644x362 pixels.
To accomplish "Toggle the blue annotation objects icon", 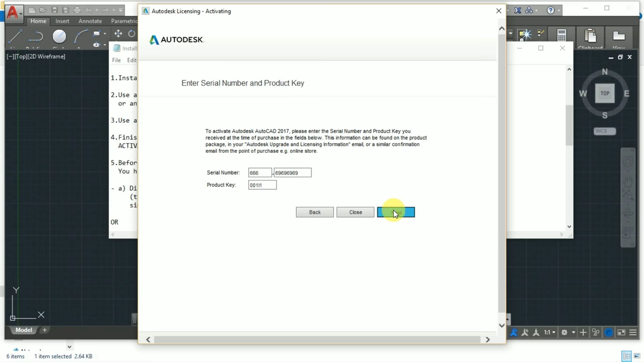I will [514, 332].
